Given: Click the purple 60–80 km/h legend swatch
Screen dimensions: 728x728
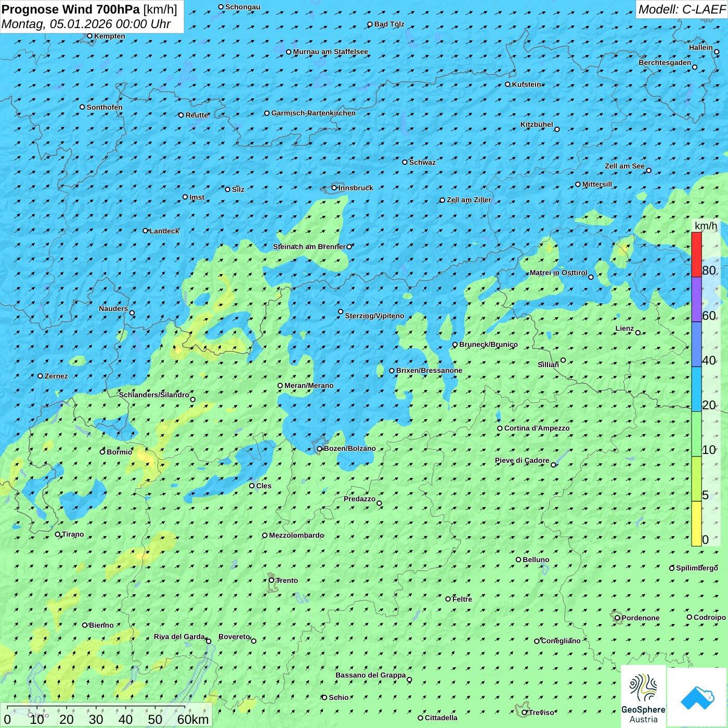Looking at the screenshot, I should [696, 300].
